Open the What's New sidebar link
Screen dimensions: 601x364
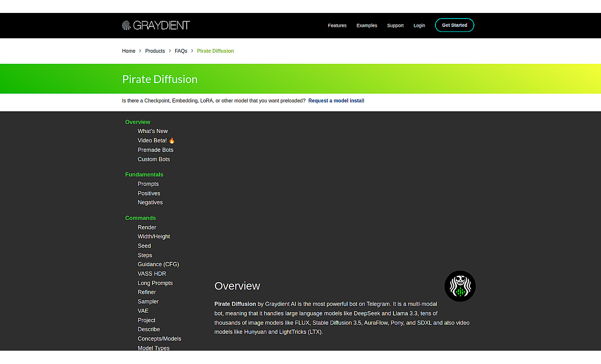(153, 131)
